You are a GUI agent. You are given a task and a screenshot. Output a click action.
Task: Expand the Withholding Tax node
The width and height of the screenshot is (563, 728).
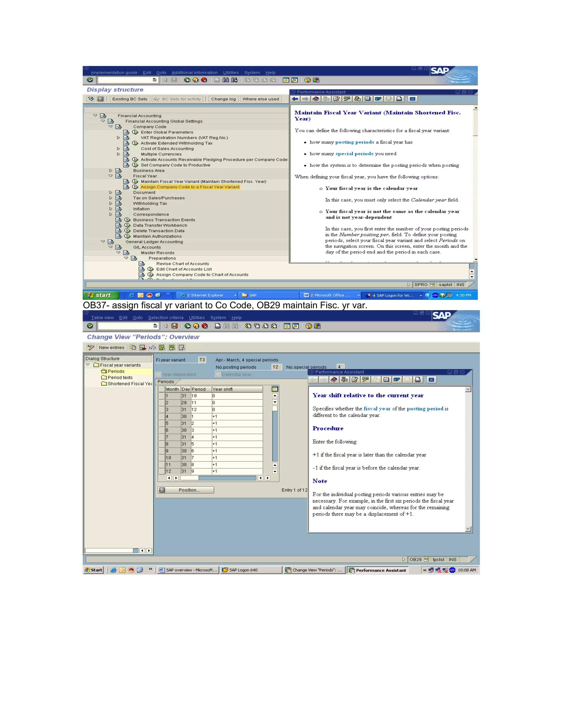pyautogui.click(x=111, y=203)
